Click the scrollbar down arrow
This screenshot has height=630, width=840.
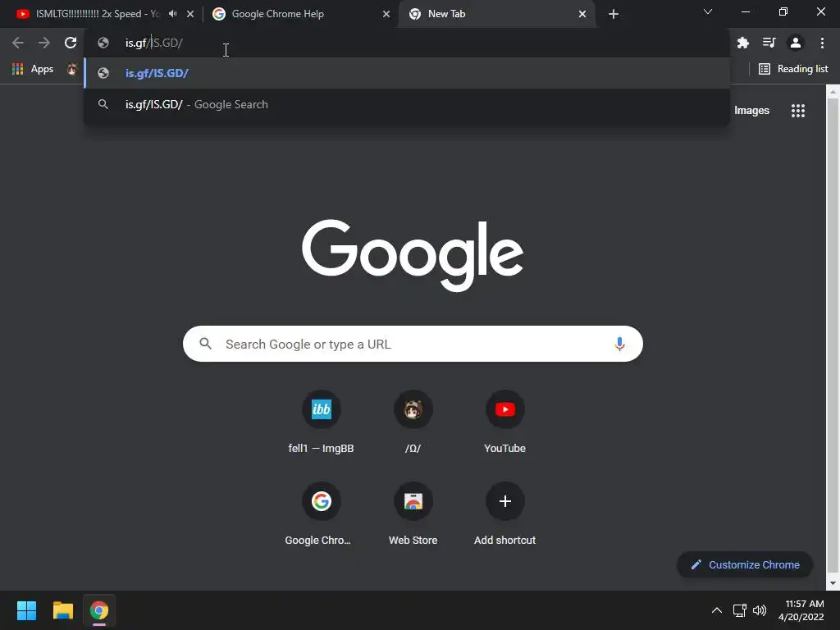pyautogui.click(x=833, y=583)
